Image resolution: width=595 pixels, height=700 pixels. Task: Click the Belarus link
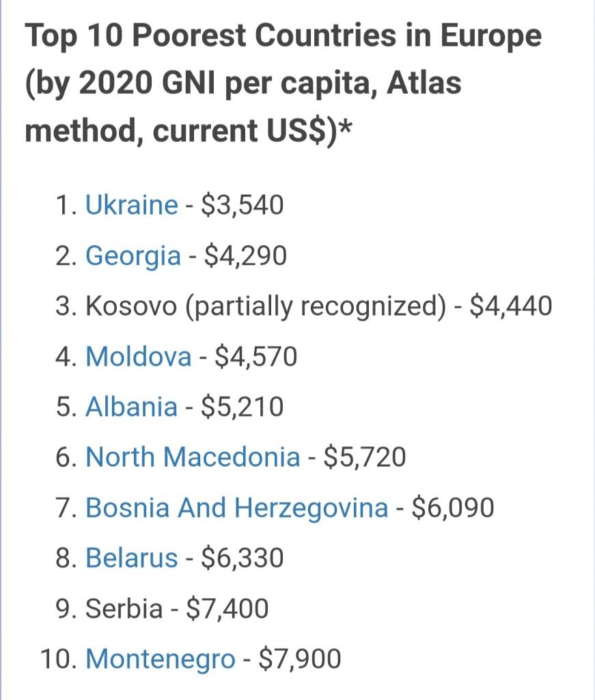(131, 558)
